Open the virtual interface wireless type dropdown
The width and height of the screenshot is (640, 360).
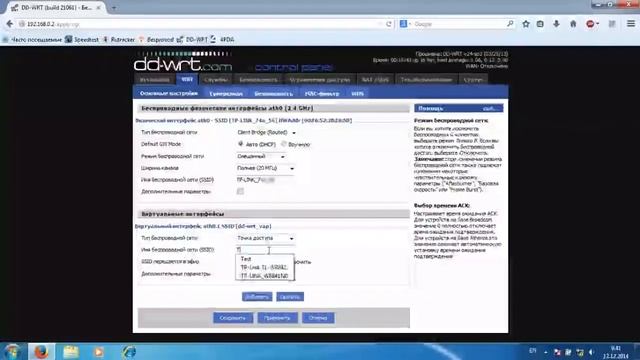pos(265,238)
